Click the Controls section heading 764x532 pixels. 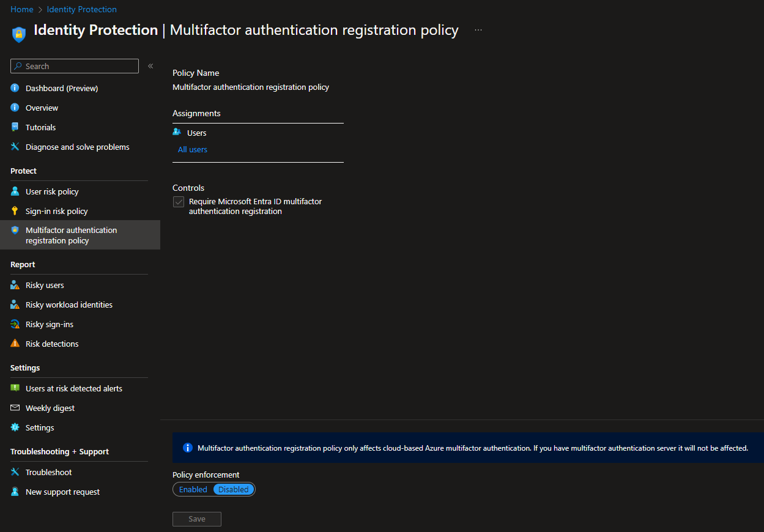[x=188, y=188]
